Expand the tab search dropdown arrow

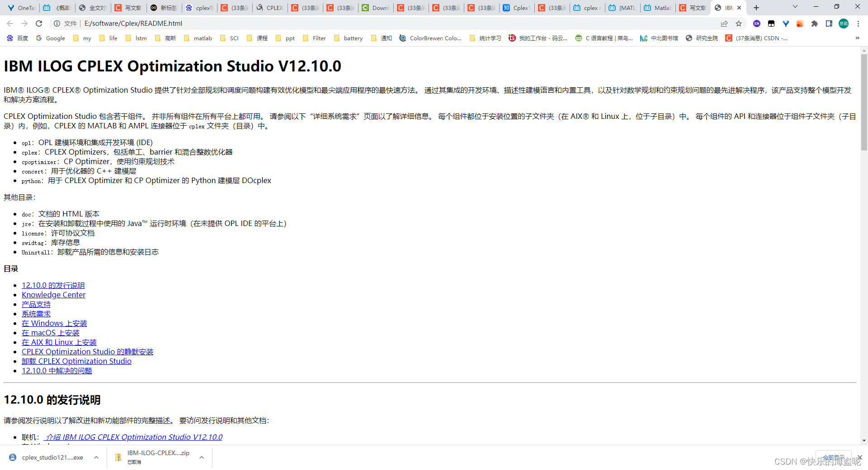(x=795, y=7)
